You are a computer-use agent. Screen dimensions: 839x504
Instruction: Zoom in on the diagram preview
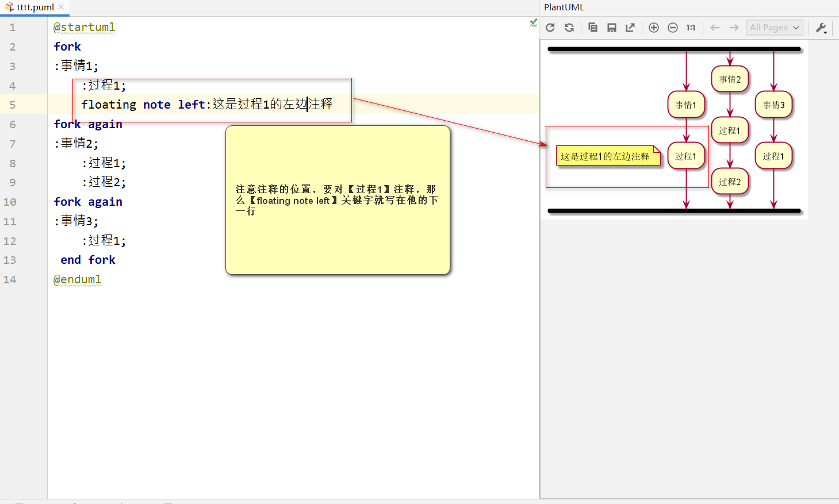coord(653,27)
